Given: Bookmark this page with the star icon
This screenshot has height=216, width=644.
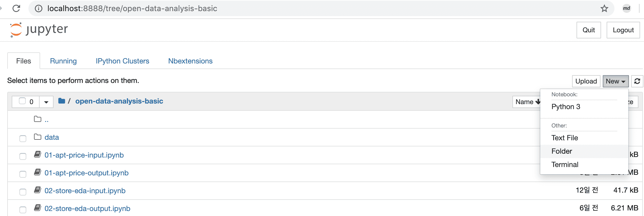Looking at the screenshot, I should pyautogui.click(x=604, y=8).
